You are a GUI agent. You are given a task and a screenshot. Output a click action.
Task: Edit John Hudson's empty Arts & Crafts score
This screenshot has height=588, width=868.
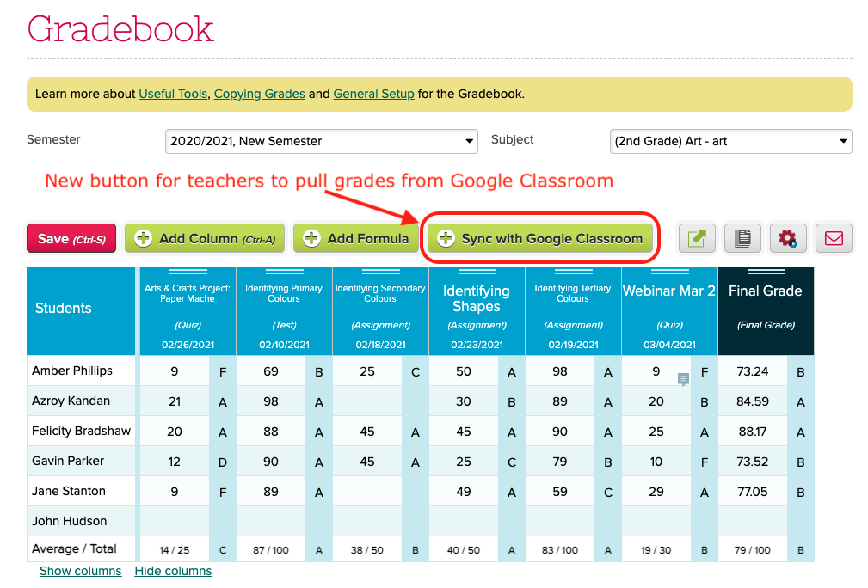(175, 522)
